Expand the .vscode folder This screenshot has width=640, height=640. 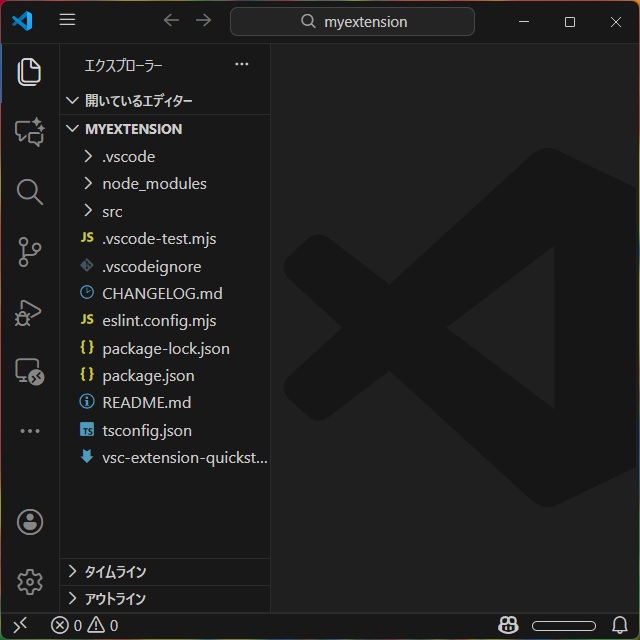[128, 157]
